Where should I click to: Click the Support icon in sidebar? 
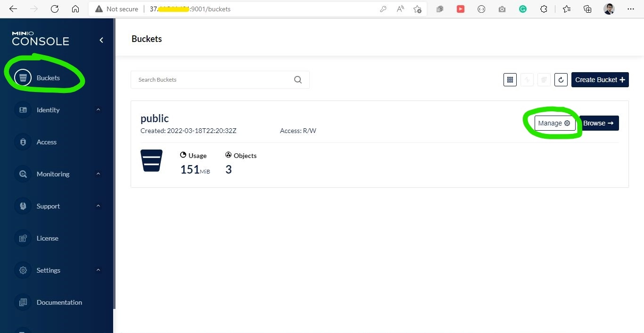(x=23, y=206)
